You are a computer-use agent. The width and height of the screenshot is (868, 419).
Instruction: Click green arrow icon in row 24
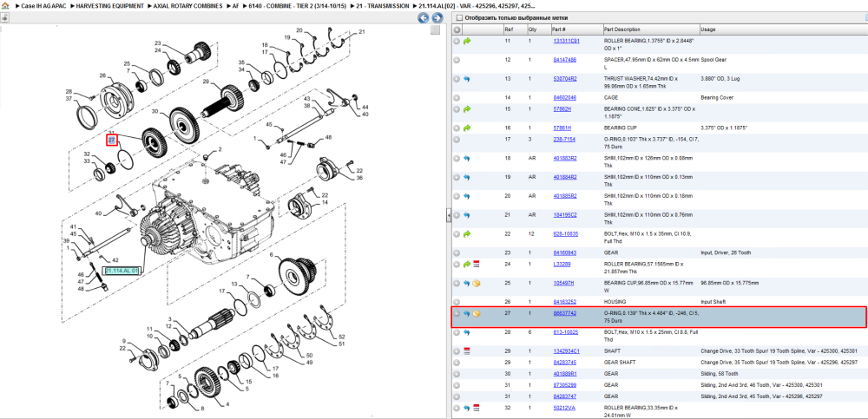click(467, 265)
